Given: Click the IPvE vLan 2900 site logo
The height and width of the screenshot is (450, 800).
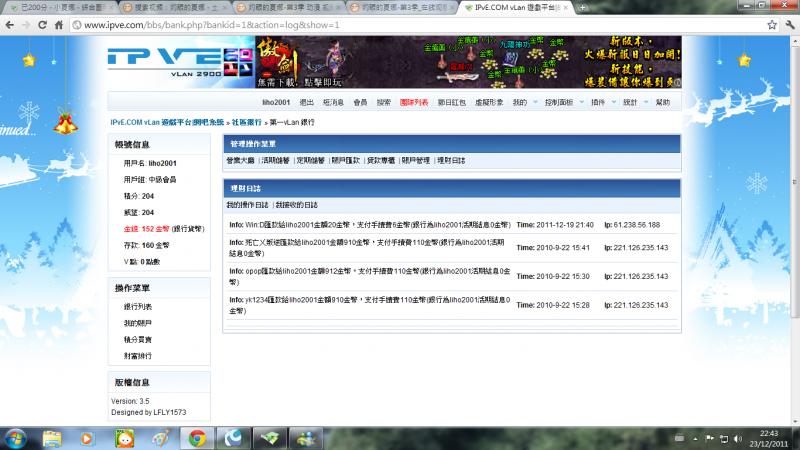Looking at the screenshot, I should [168, 61].
